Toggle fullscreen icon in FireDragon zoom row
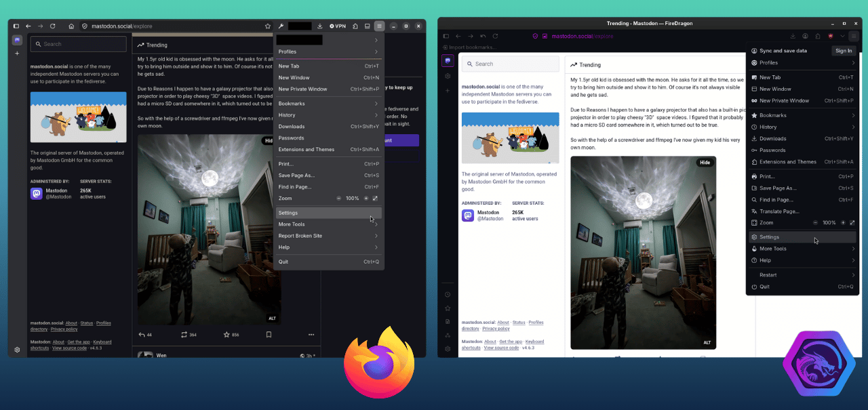Image resolution: width=868 pixels, height=410 pixels. pos(852,223)
